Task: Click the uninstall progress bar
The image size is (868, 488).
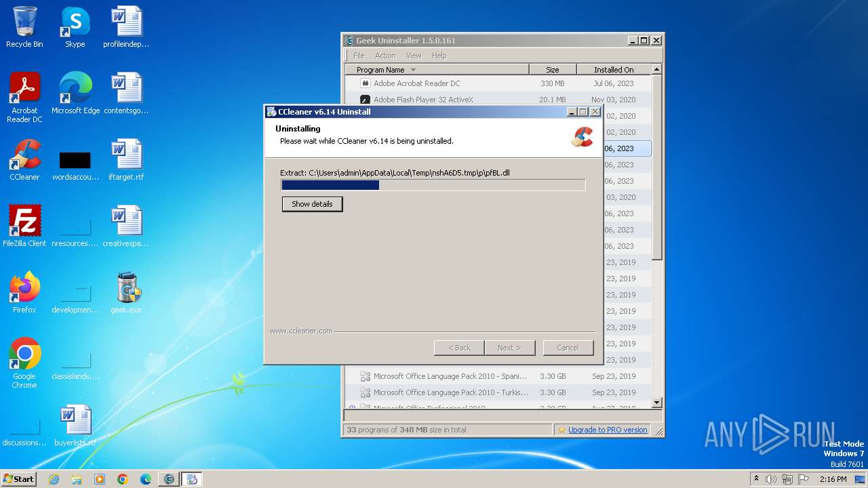Action: (433, 185)
